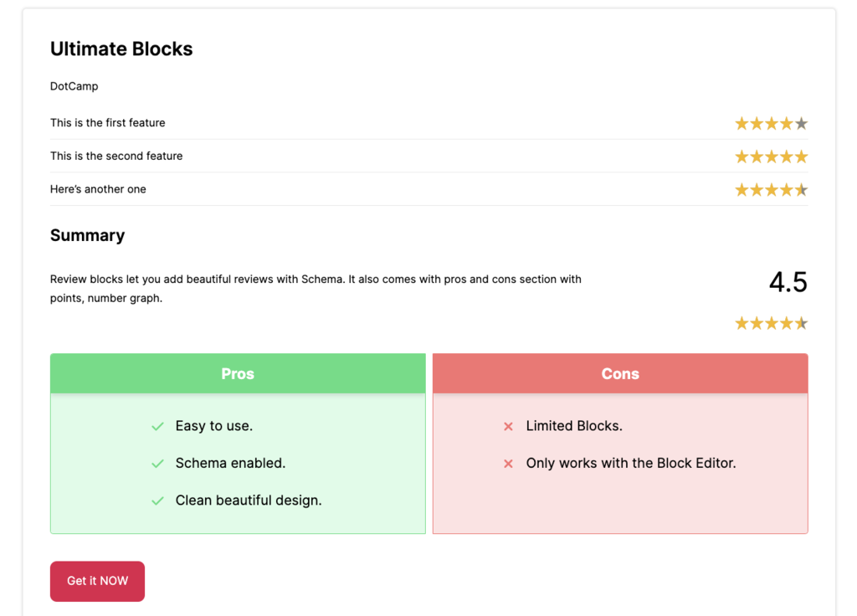Click red X next to 'Limited Blocks.'

(508, 427)
